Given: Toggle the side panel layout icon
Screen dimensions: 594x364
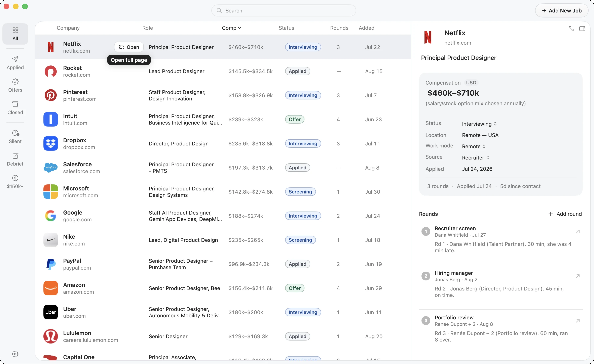Looking at the screenshot, I should point(582,29).
